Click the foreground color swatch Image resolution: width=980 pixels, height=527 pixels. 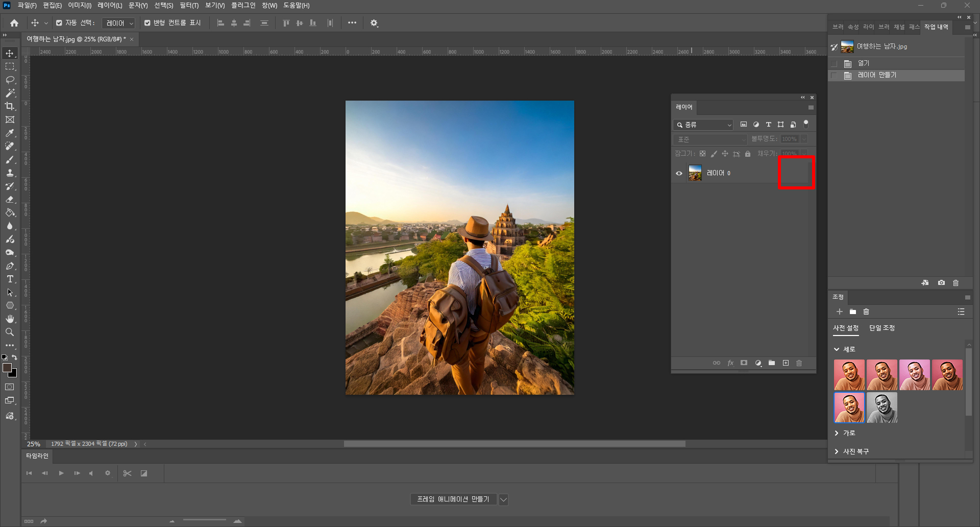tap(7, 368)
